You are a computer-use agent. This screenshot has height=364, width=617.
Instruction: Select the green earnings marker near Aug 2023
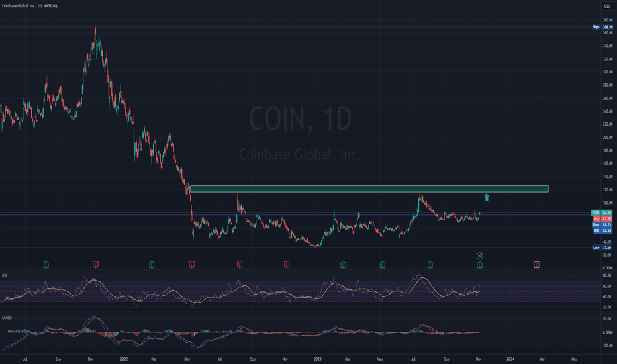click(430, 265)
